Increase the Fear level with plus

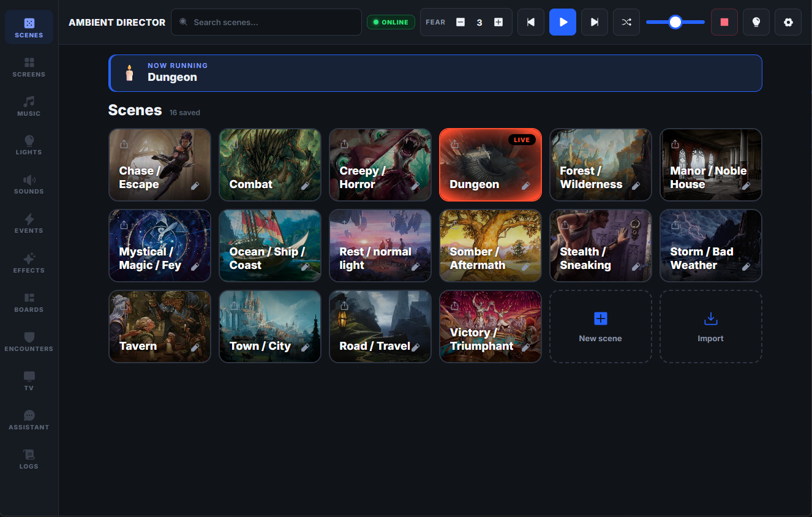(498, 22)
